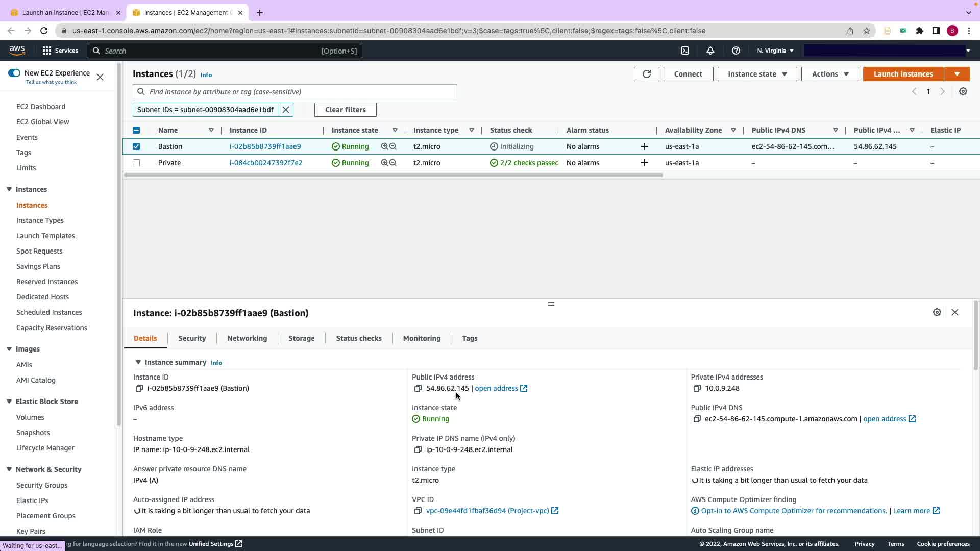Image resolution: width=980 pixels, height=551 pixels.
Task: Open the vpc-09e44fd1fbaf36d94 Project-vpc link
Action: click(487, 511)
